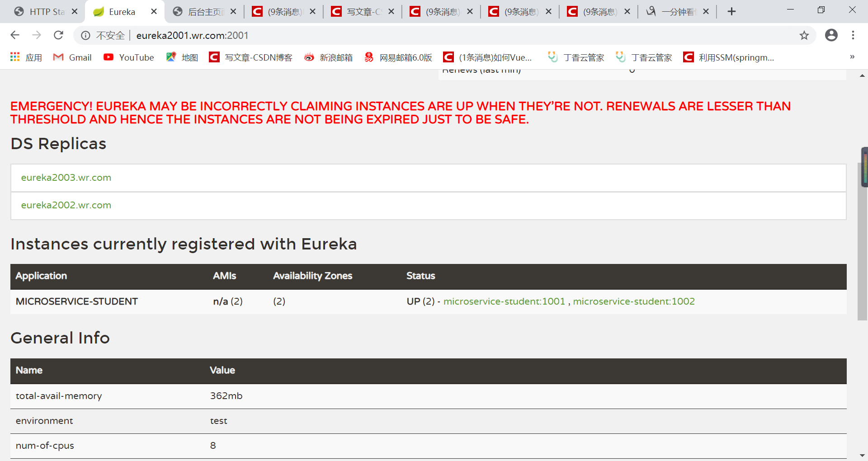
Task: Click the Status column header
Action: [x=420, y=276]
